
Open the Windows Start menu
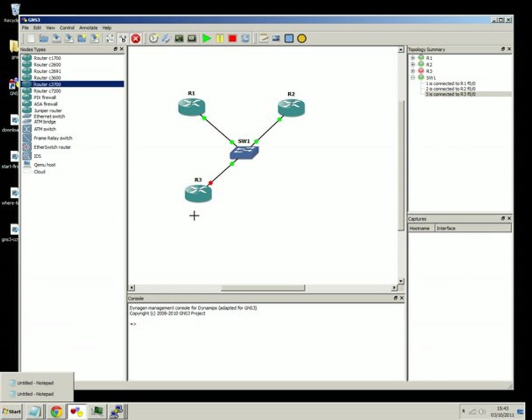[11, 411]
